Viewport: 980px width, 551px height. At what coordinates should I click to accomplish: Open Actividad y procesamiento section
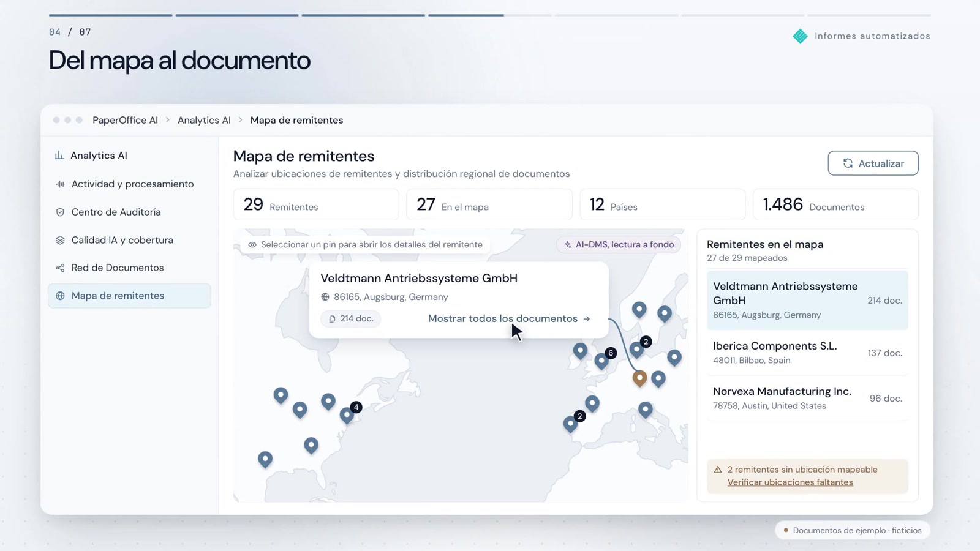[x=129, y=184]
